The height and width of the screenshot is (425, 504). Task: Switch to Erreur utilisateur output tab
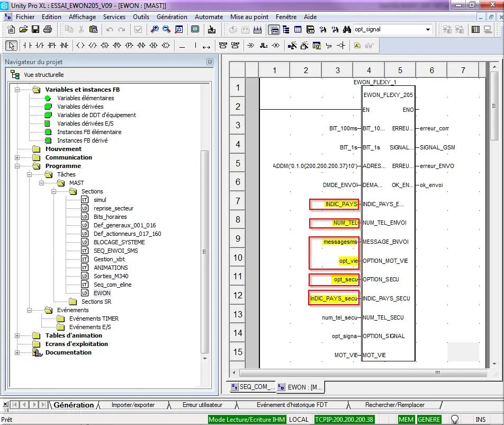[202, 405]
